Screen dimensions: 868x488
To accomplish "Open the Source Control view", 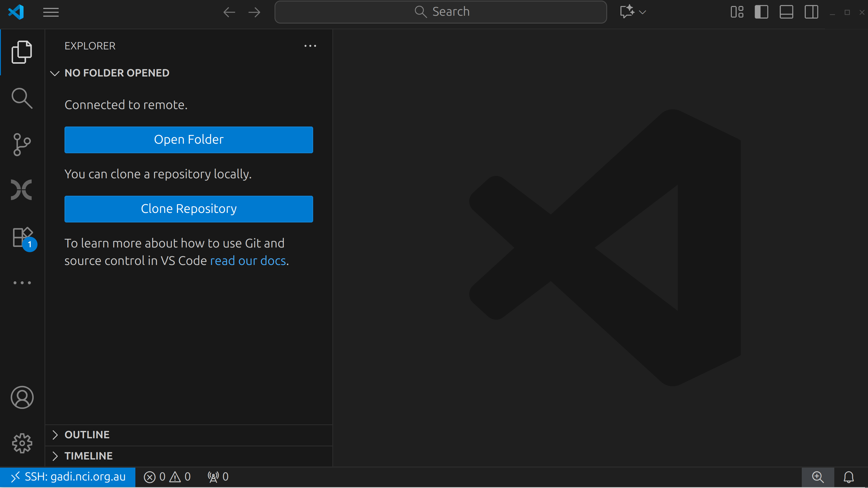I will (x=22, y=144).
